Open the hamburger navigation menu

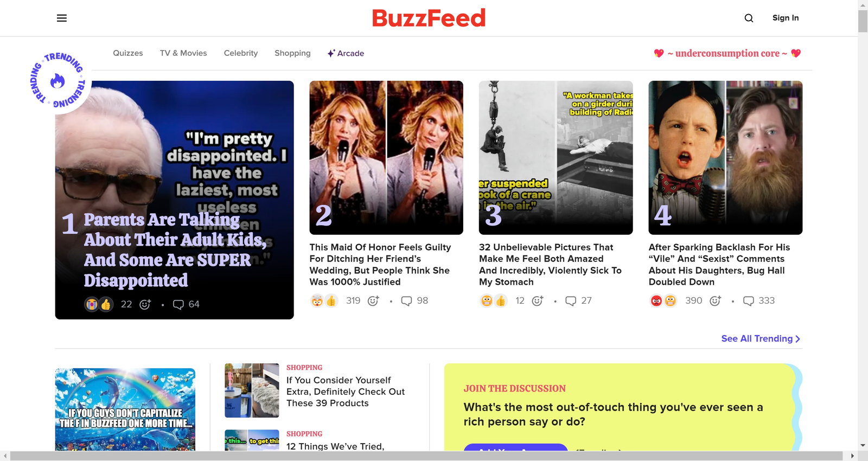[62, 18]
